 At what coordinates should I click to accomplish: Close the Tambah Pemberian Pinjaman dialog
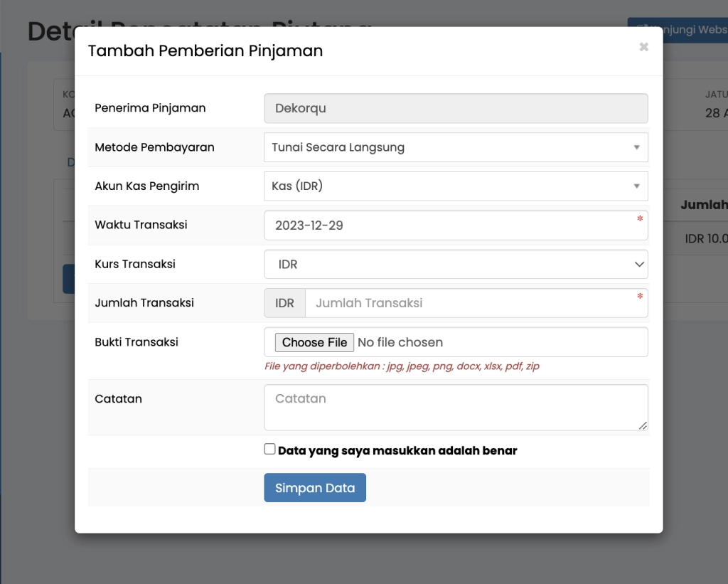point(643,47)
